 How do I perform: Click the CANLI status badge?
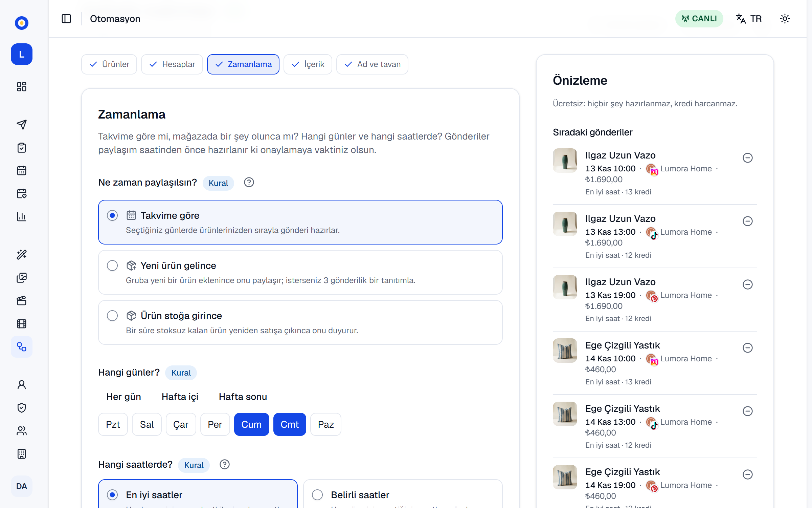click(699, 19)
